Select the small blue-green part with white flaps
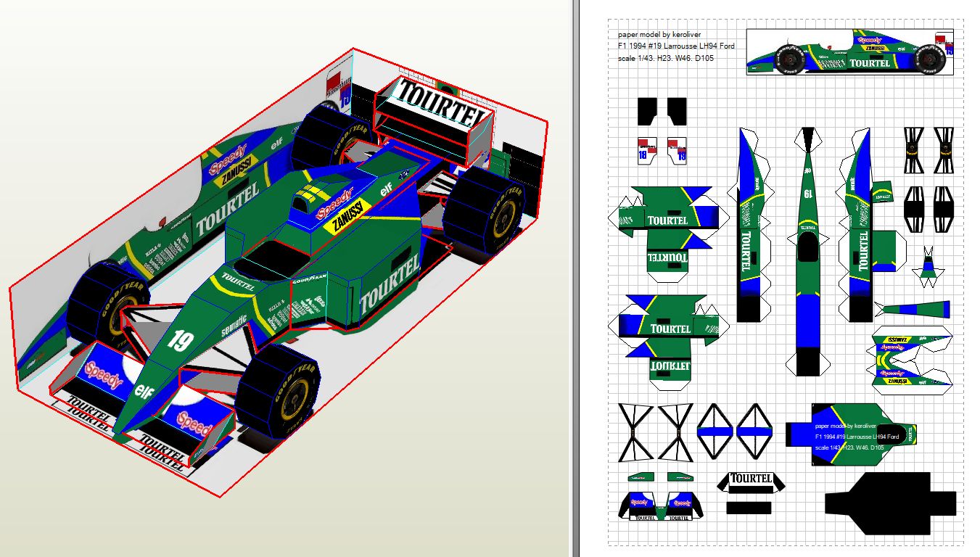The width and height of the screenshot is (980, 557). click(927, 268)
